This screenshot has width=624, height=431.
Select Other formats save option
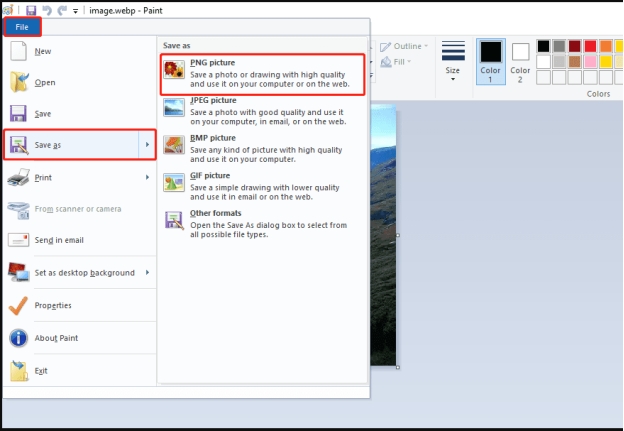[262, 224]
